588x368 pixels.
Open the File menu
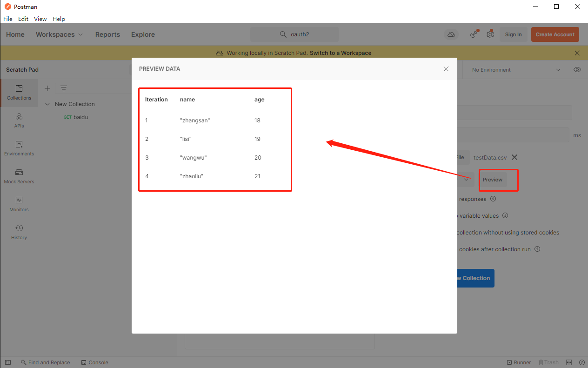(8, 19)
